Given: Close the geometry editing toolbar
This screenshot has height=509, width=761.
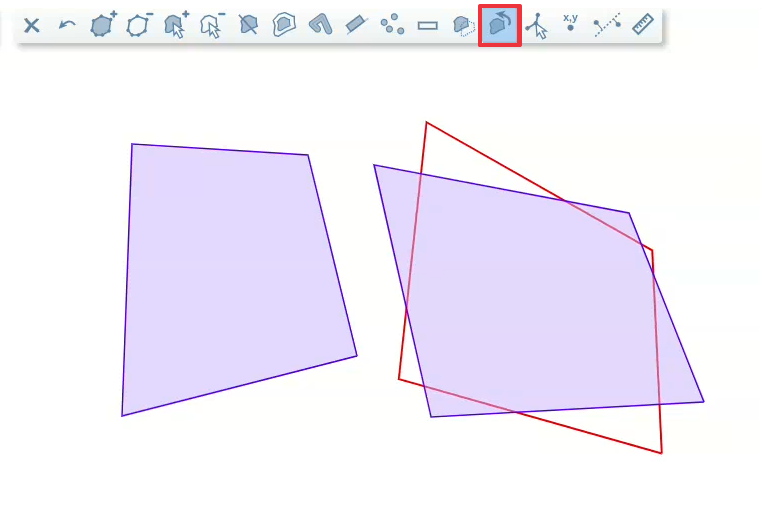Looking at the screenshot, I should (x=32, y=26).
